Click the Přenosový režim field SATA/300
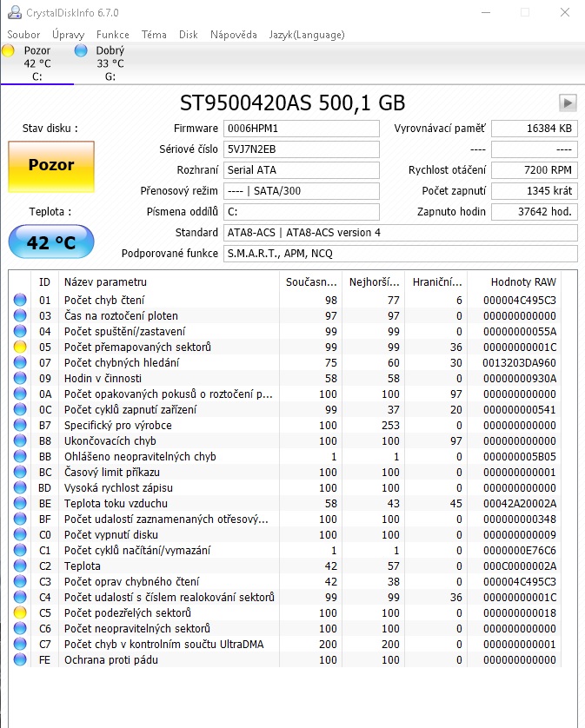The image size is (585, 728). click(x=302, y=191)
